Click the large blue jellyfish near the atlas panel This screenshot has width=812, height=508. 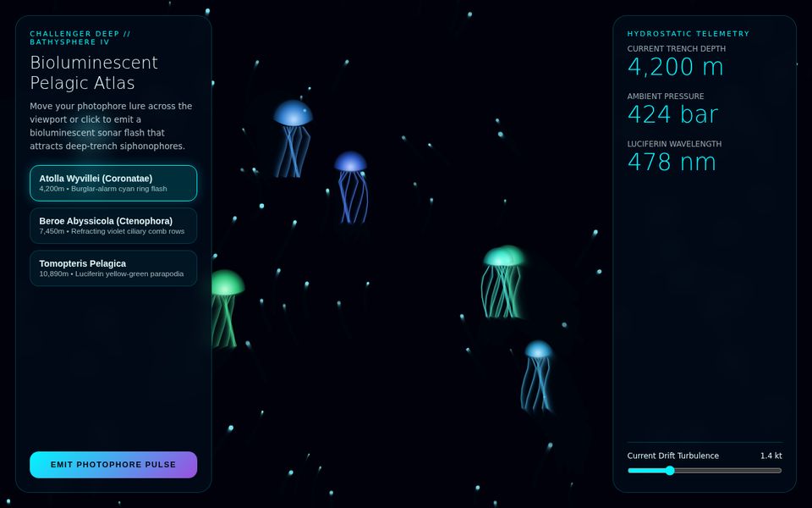coord(293,138)
